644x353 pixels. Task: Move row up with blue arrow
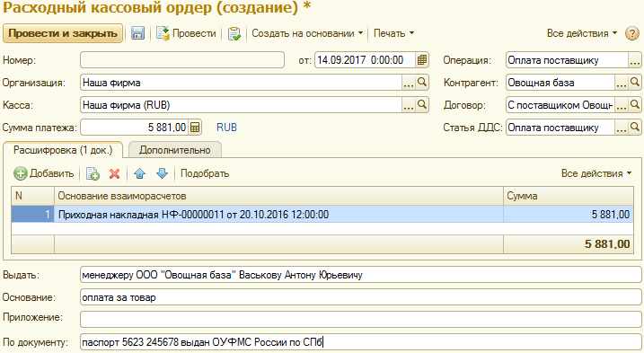coord(139,174)
